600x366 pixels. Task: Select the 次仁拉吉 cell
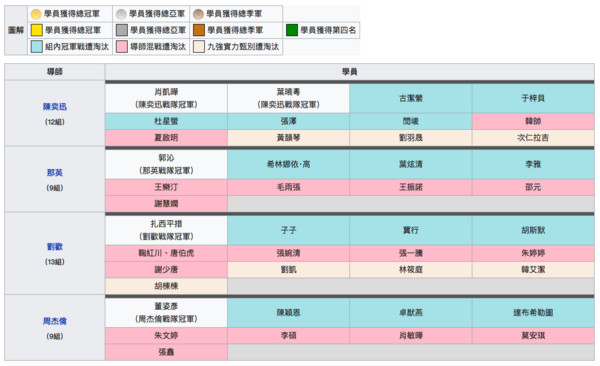533,138
